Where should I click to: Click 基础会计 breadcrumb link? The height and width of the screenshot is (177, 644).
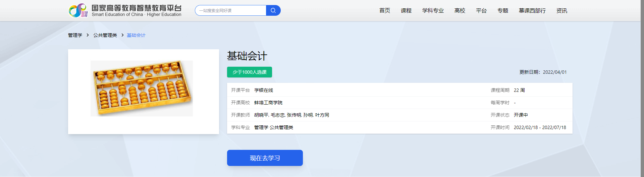point(136,35)
